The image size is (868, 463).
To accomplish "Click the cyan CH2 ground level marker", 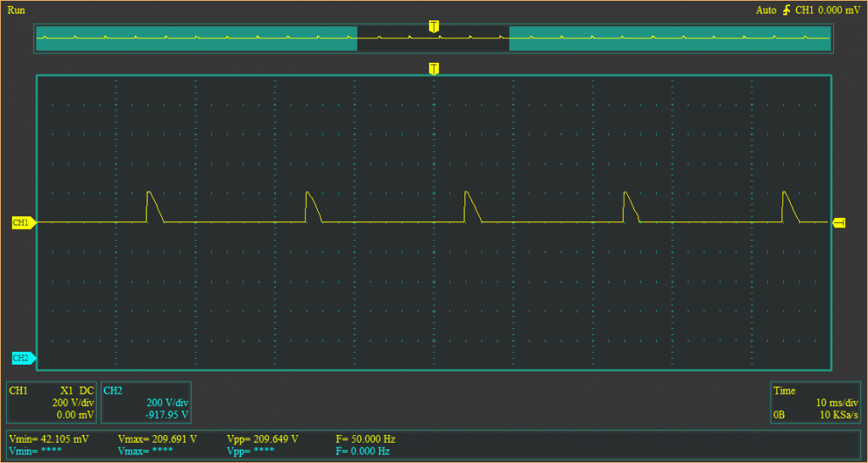I will click(23, 358).
